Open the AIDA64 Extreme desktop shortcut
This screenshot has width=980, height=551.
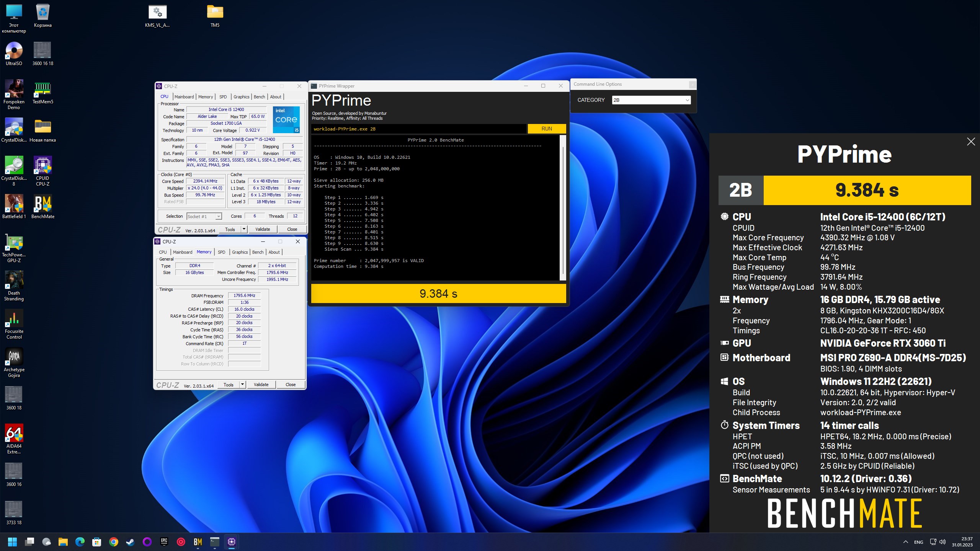[14, 439]
